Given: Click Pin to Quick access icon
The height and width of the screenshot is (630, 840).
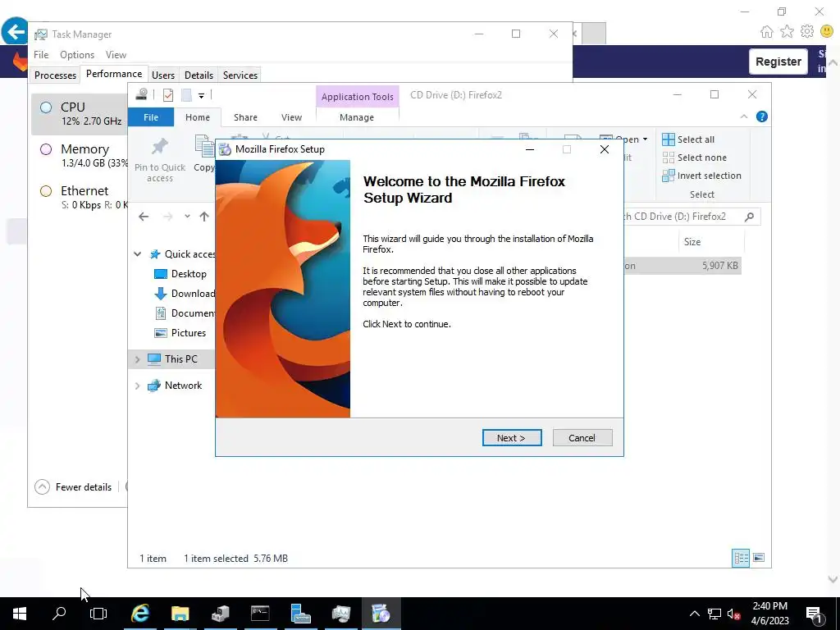Looking at the screenshot, I should (x=160, y=158).
